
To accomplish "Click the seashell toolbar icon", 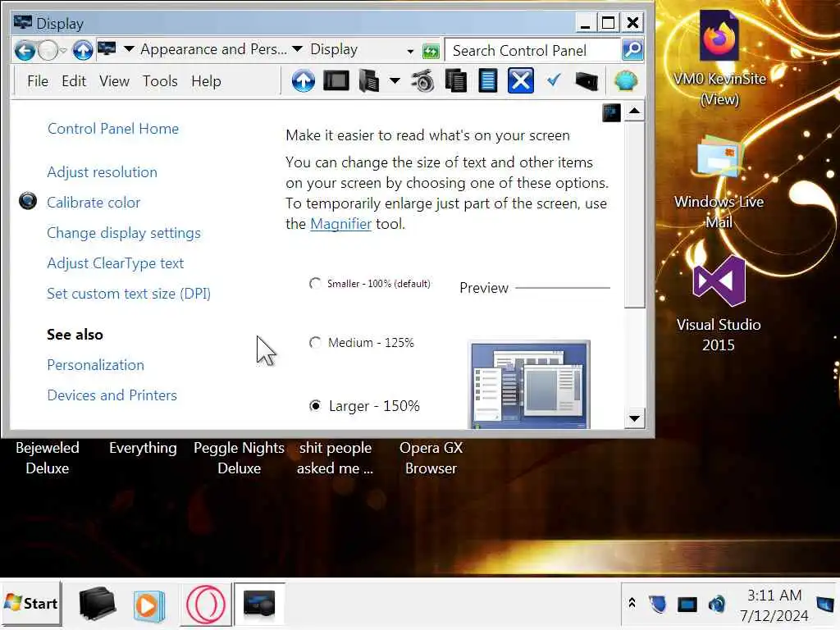I will (x=625, y=81).
